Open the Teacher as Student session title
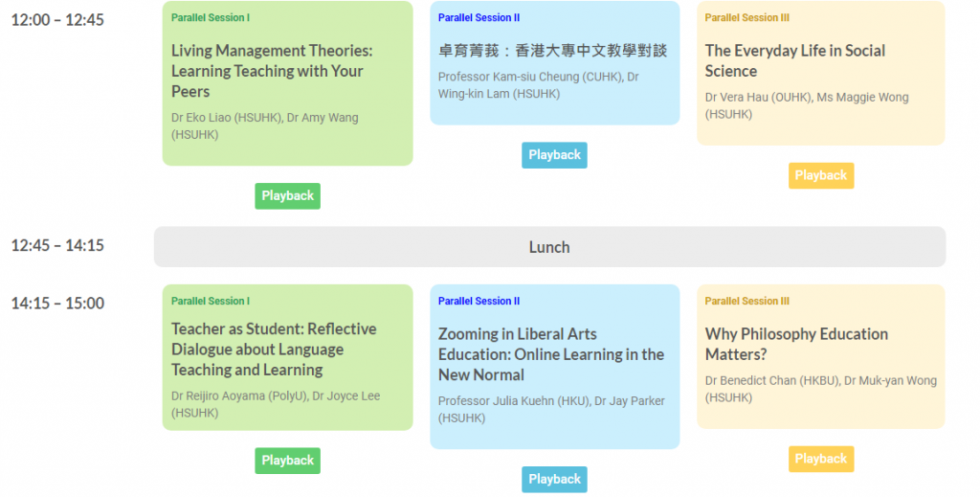The image size is (980, 497). click(x=274, y=350)
